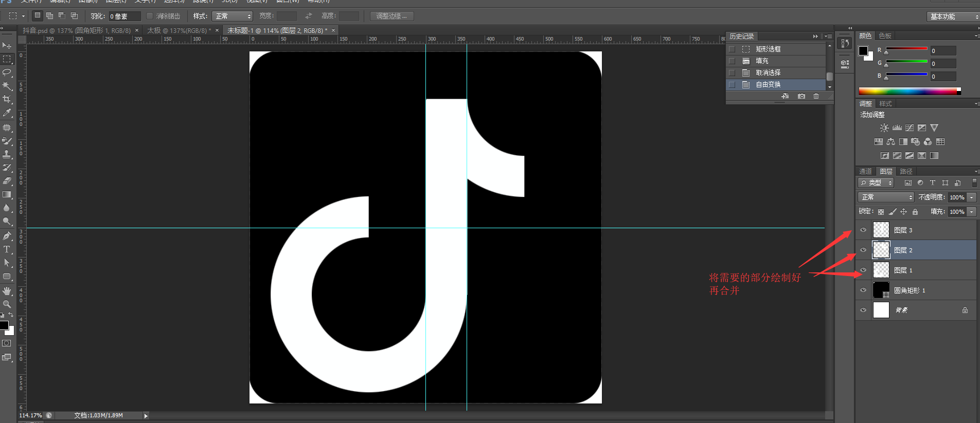Change the screen mode
The height and width of the screenshot is (423, 980).
(7, 357)
